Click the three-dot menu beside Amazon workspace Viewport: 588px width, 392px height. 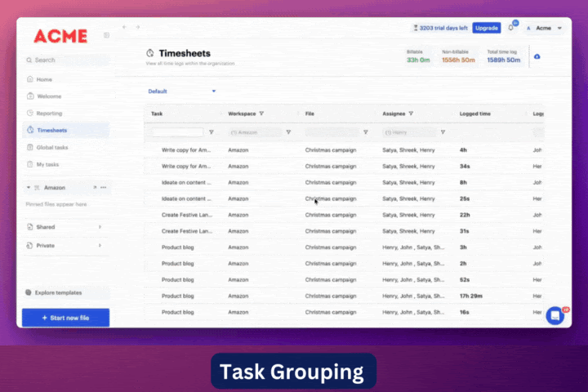pos(103,188)
